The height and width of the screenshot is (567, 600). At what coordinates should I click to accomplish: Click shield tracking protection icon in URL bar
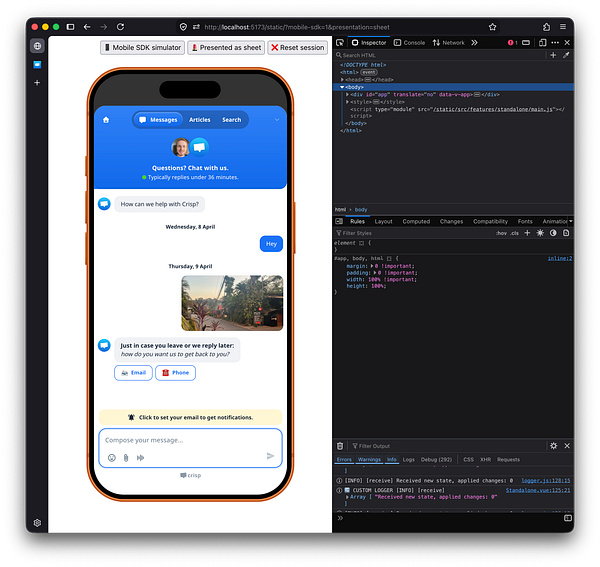click(183, 27)
